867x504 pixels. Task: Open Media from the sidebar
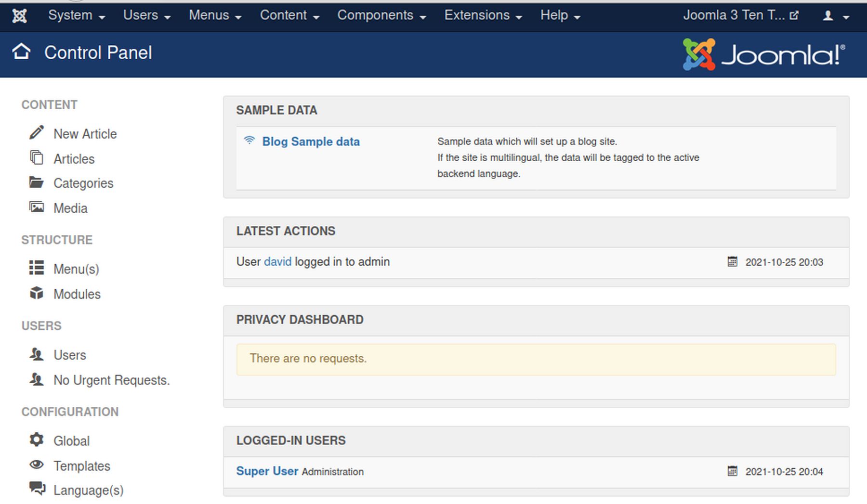click(x=70, y=208)
